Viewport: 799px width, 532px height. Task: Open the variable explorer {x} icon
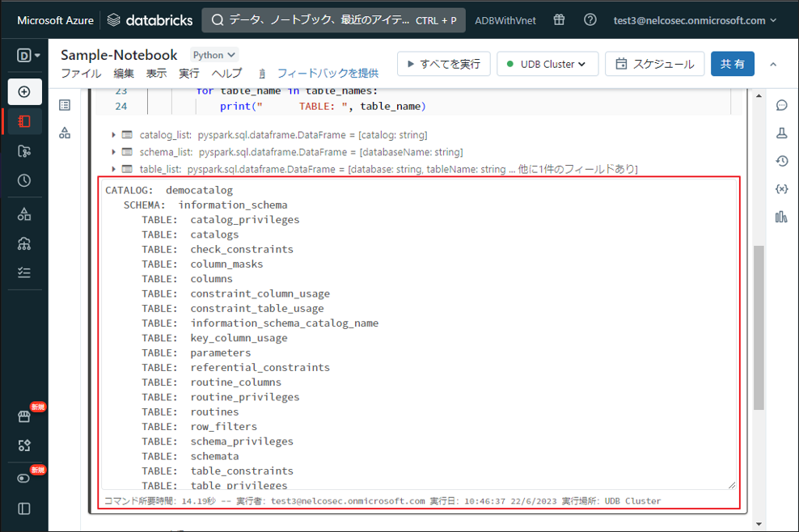pos(781,188)
